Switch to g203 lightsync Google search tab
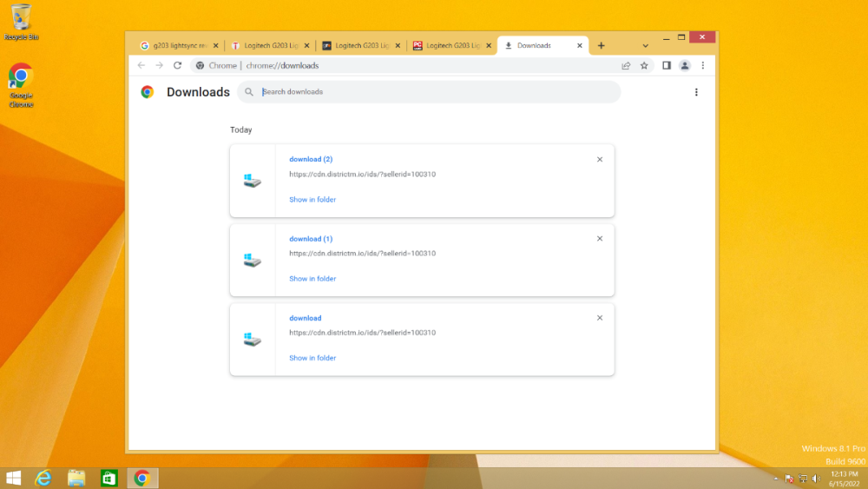868x489 pixels. coord(180,45)
